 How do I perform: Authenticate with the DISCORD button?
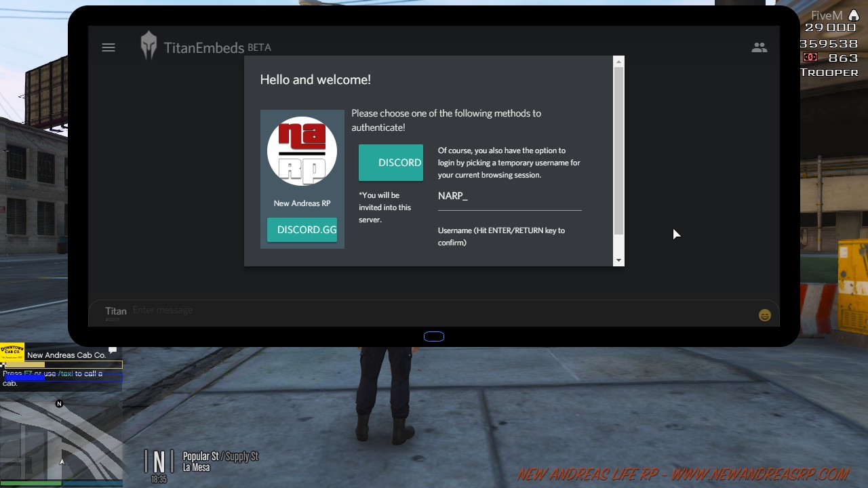pos(391,163)
